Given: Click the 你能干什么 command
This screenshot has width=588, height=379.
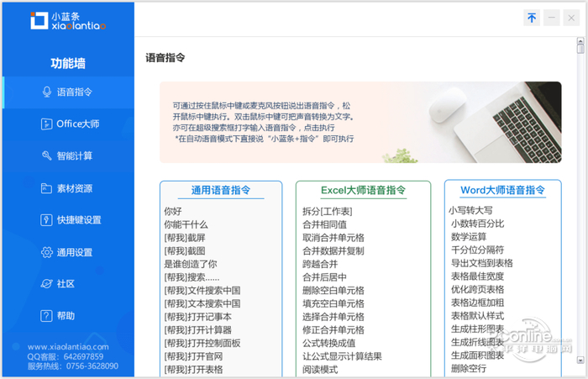Looking at the screenshot, I should pos(186,224).
